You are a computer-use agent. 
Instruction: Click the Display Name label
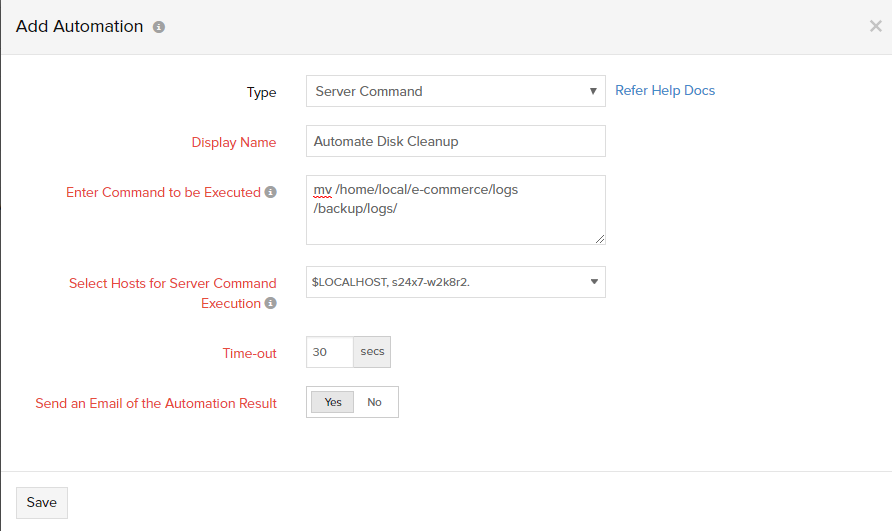pyautogui.click(x=234, y=142)
